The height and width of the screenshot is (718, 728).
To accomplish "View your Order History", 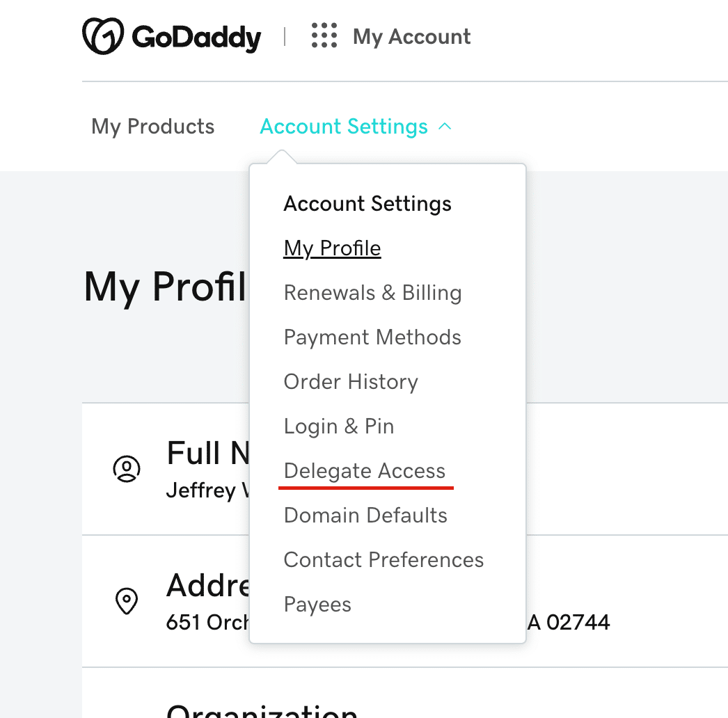I will 351,382.
